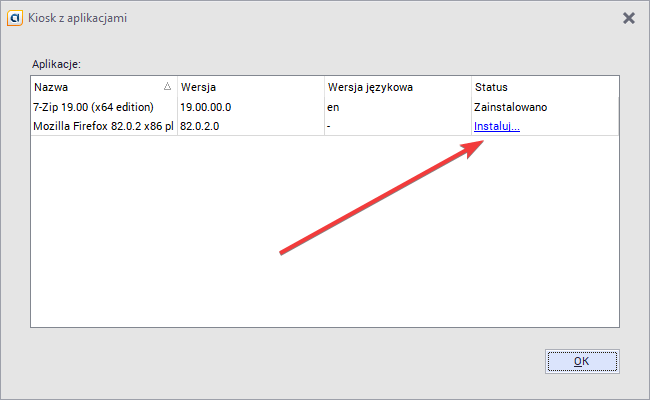Click the Instaluj... link for Firefox
Screen dimensions: 650x400
496,127
